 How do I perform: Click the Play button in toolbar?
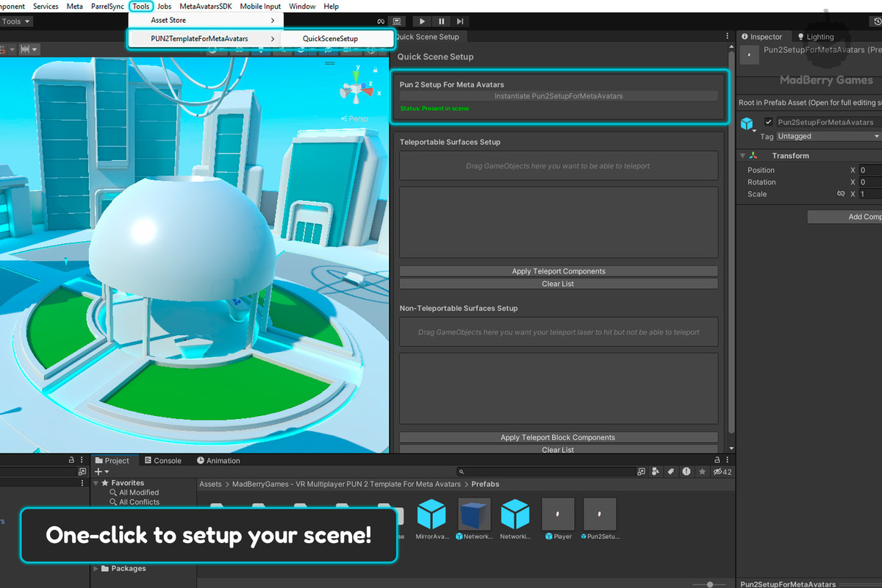422,22
